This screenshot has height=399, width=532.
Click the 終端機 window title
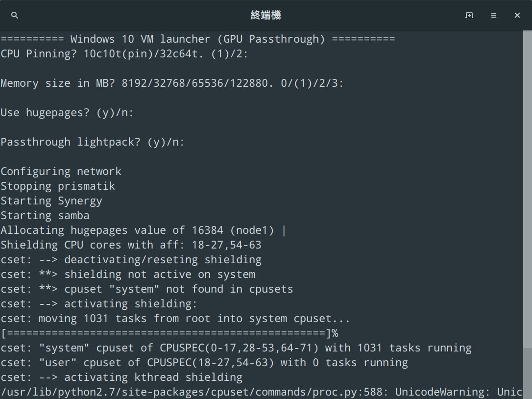coord(266,15)
